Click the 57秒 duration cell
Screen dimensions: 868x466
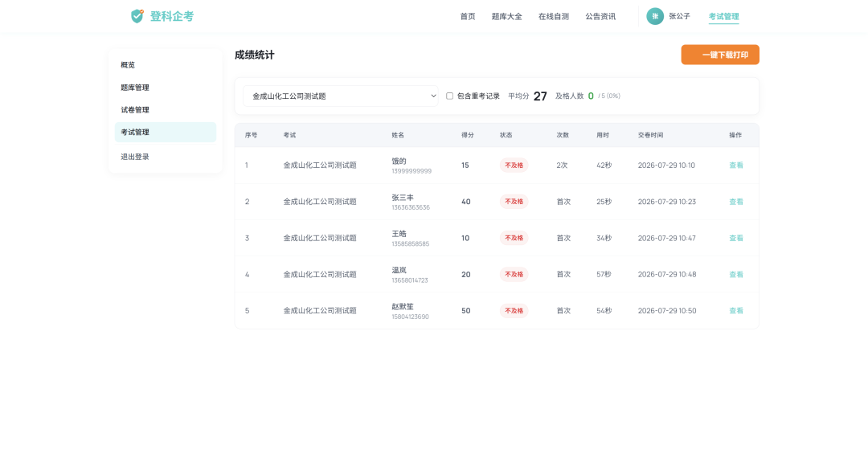[x=604, y=275]
